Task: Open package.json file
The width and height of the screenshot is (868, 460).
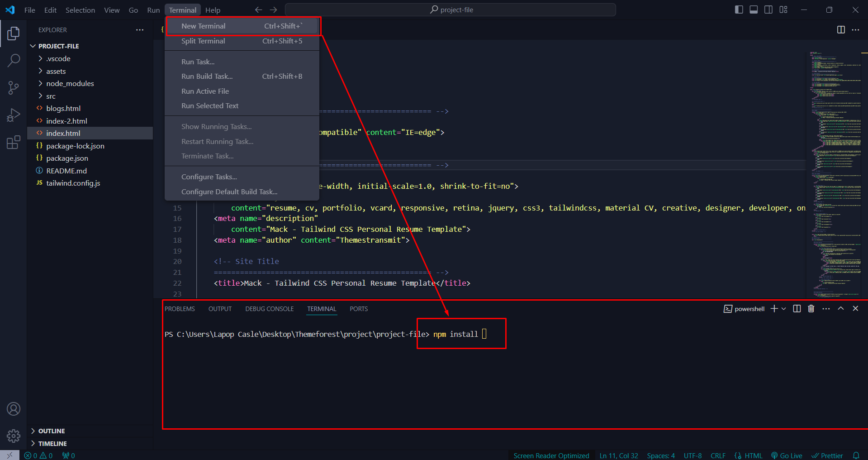Action: (90, 158)
